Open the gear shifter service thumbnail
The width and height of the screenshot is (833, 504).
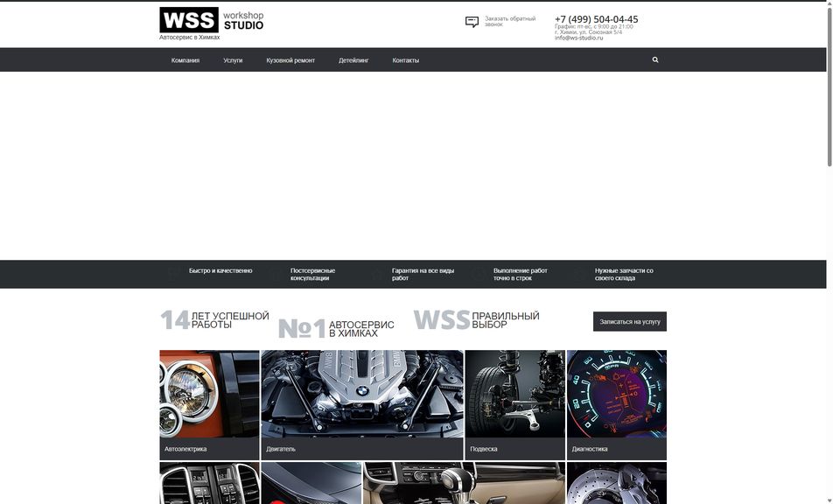click(464, 483)
